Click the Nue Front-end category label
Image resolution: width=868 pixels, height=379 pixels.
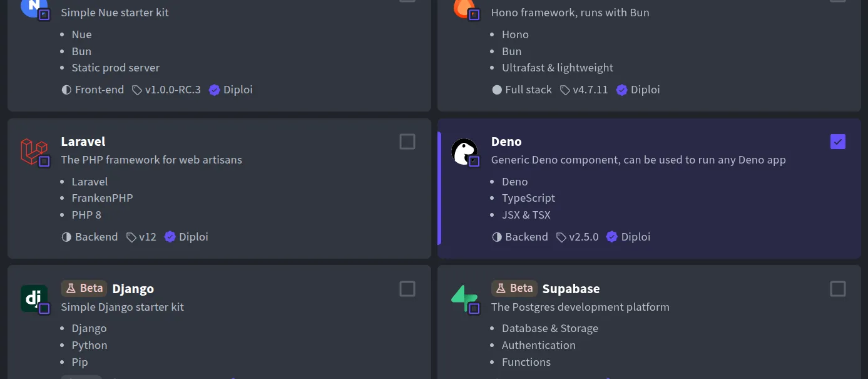point(99,90)
